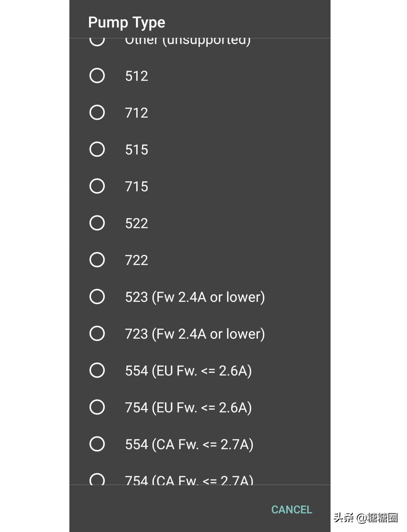
Task: Pick the 715 pump radio button
Action: tap(97, 186)
